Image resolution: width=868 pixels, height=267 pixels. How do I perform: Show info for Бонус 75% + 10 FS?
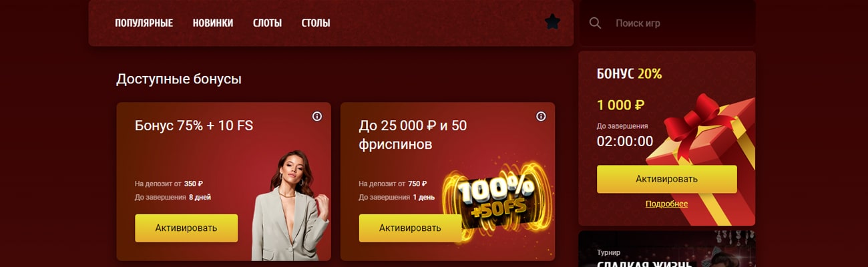pos(317,116)
